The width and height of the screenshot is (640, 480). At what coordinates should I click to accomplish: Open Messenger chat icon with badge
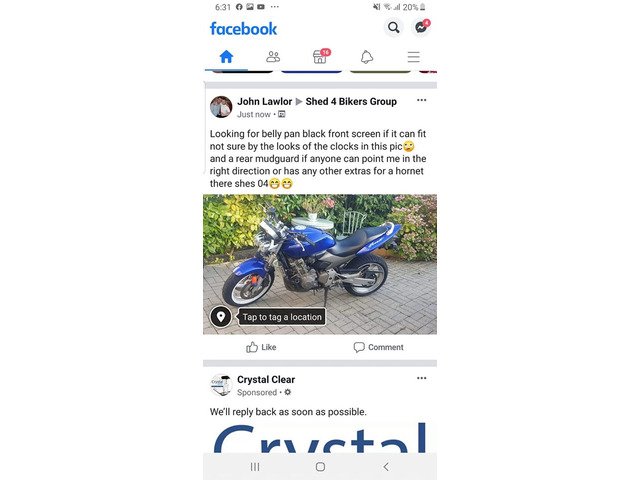tap(421, 28)
